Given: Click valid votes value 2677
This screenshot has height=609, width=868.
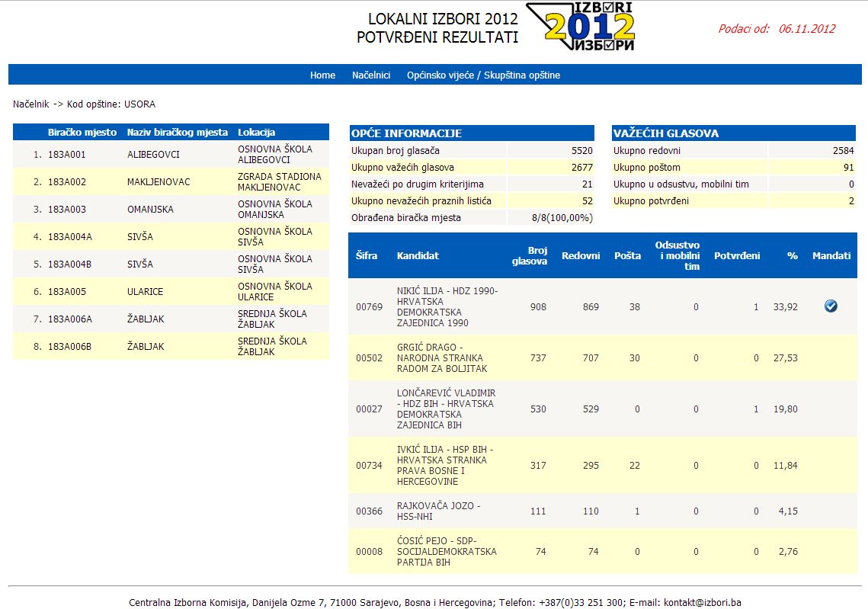Looking at the screenshot, I should pyautogui.click(x=581, y=167).
